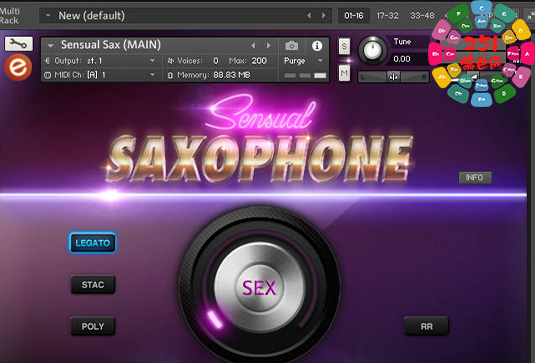Toggle the RR round robin button
The width and height of the screenshot is (535, 363).
(x=426, y=326)
